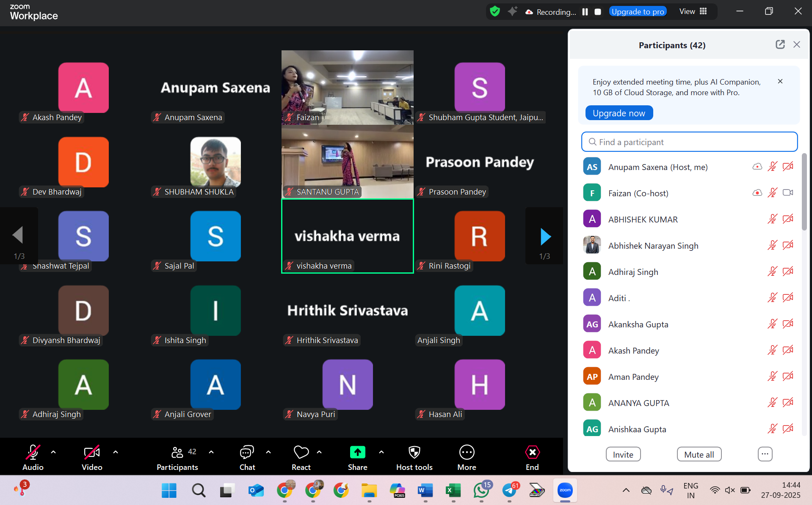812x505 pixels.
Task: Open the Chat panel icon
Action: point(247,453)
